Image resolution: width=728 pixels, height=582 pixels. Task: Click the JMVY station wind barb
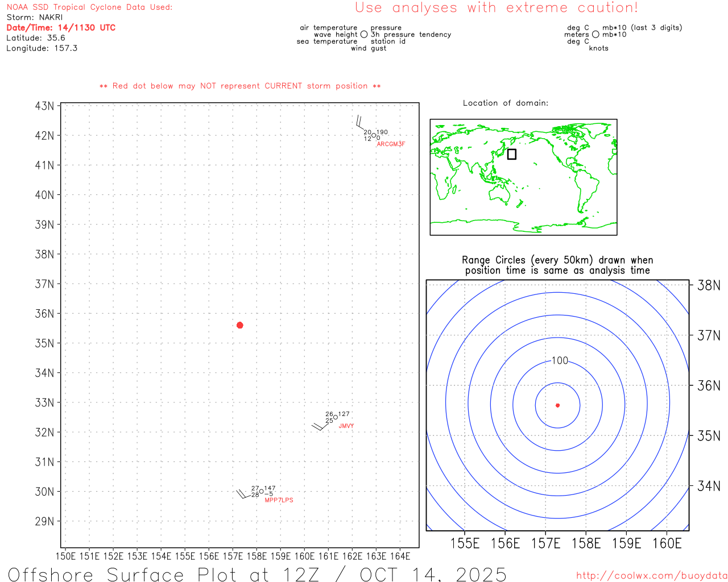point(320,426)
